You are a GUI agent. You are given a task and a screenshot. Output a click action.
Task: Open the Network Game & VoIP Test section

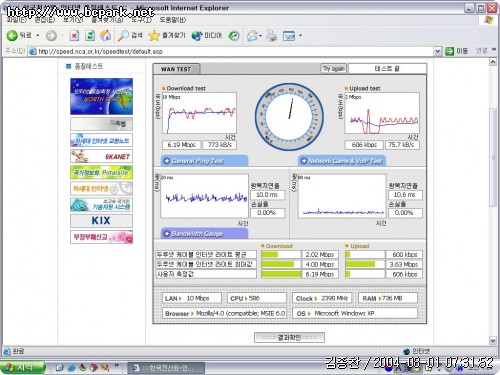click(x=342, y=161)
